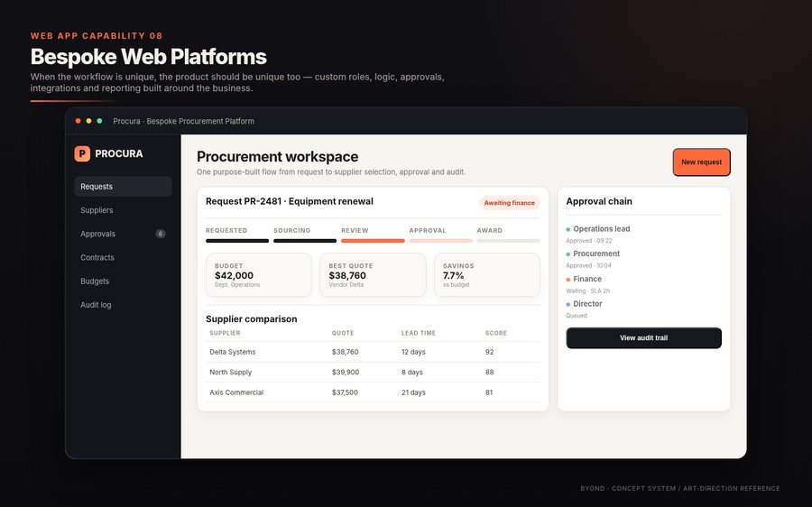
Task: Sort by the Quote column header
Action: click(x=343, y=333)
